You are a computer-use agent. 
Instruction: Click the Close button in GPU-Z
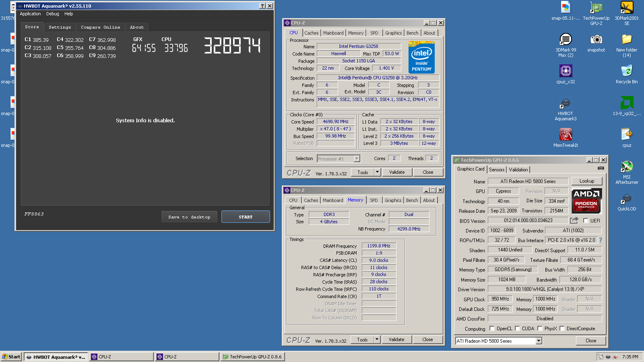click(591, 341)
